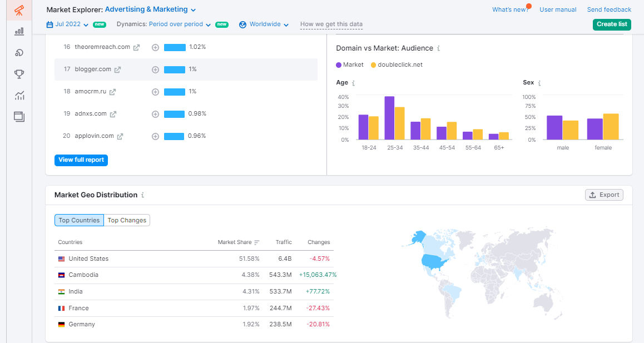Click the sort icon beside Market Share
The height and width of the screenshot is (343, 644).
pyautogui.click(x=256, y=242)
